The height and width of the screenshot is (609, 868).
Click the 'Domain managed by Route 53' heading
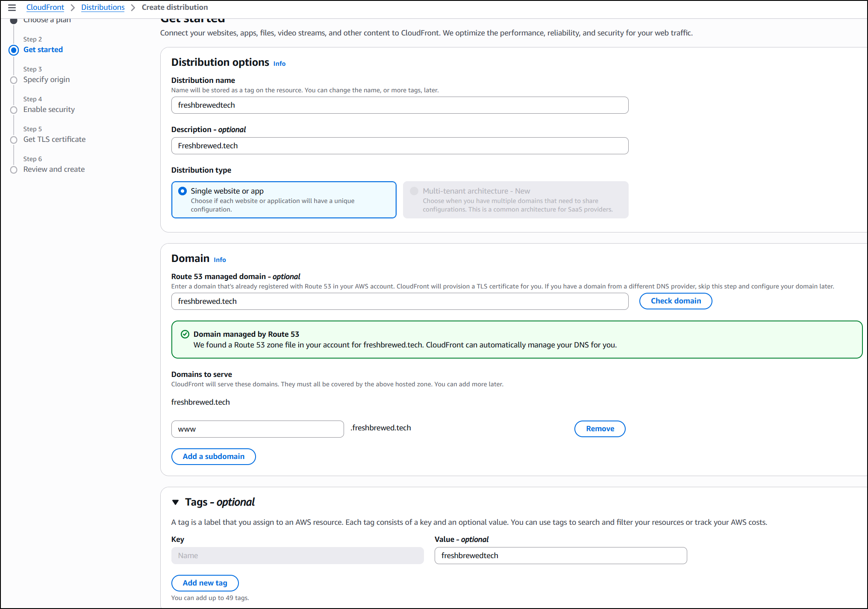pos(246,334)
